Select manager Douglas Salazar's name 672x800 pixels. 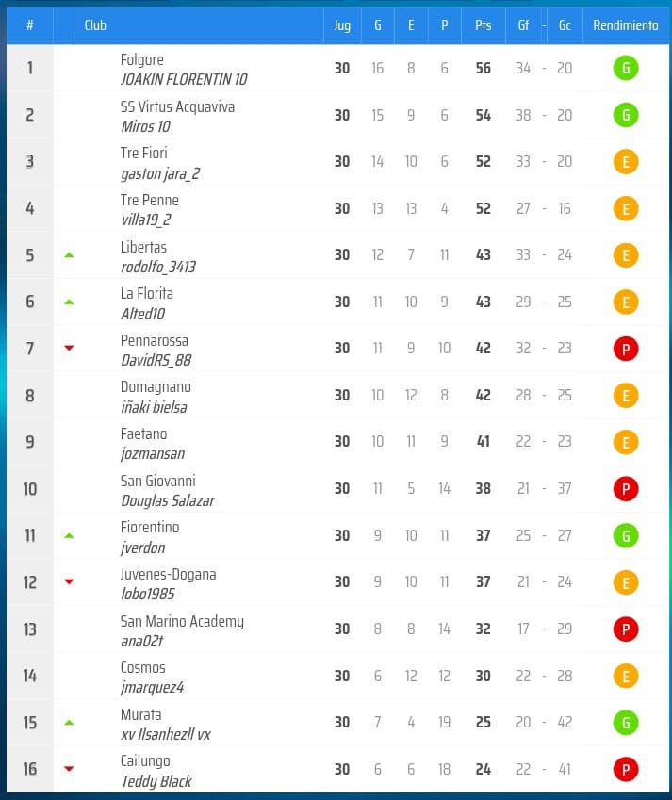pos(168,500)
